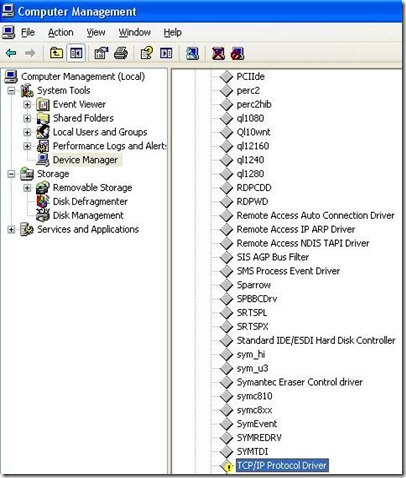Click the action pane toggle icon next to Help
Image resolution: width=406 pixels, height=478 pixels.
(166, 53)
